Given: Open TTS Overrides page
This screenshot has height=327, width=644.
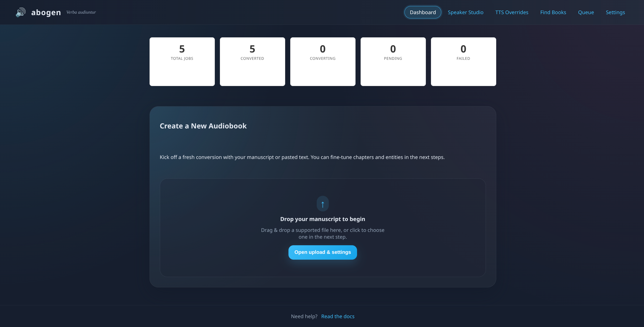Looking at the screenshot, I should coord(512,12).
